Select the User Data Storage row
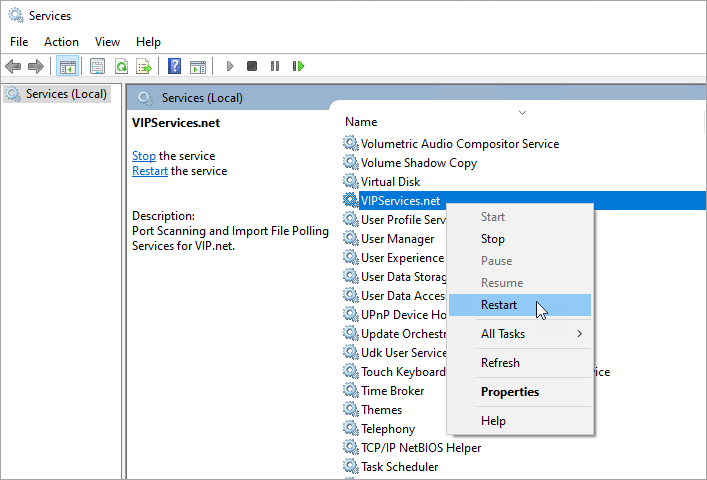 tap(403, 276)
